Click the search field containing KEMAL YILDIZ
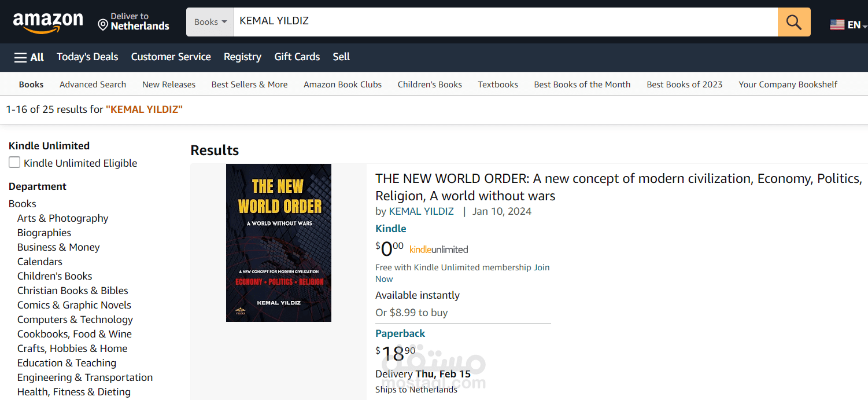 pos(505,22)
